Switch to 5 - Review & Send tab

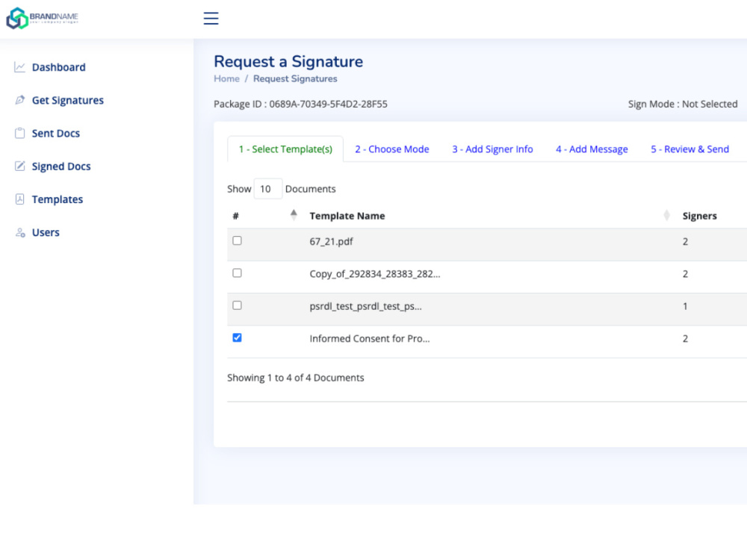689,149
